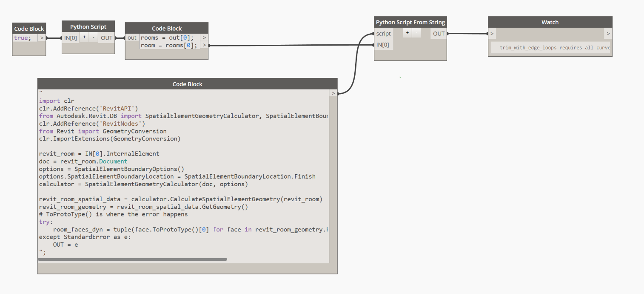Click the room = rooms[0] output connector
Image resolution: width=644 pixels, height=294 pixels.
point(204,45)
